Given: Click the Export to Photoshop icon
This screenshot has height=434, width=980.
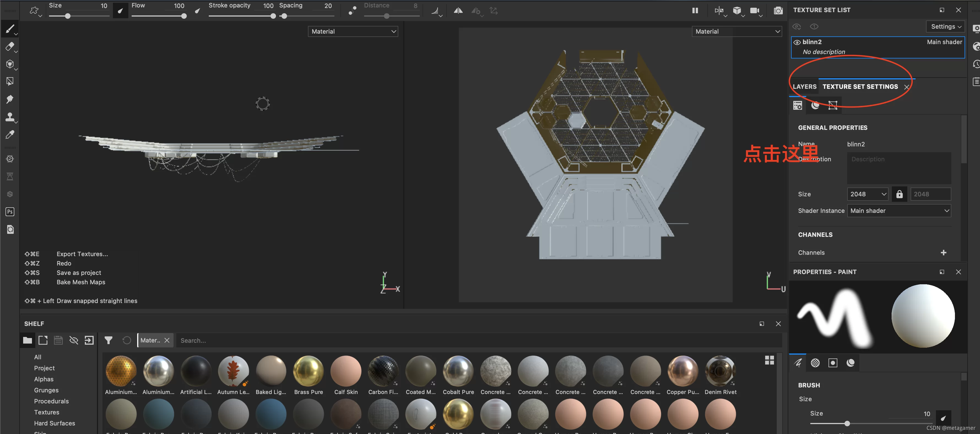Looking at the screenshot, I should click(x=10, y=212).
